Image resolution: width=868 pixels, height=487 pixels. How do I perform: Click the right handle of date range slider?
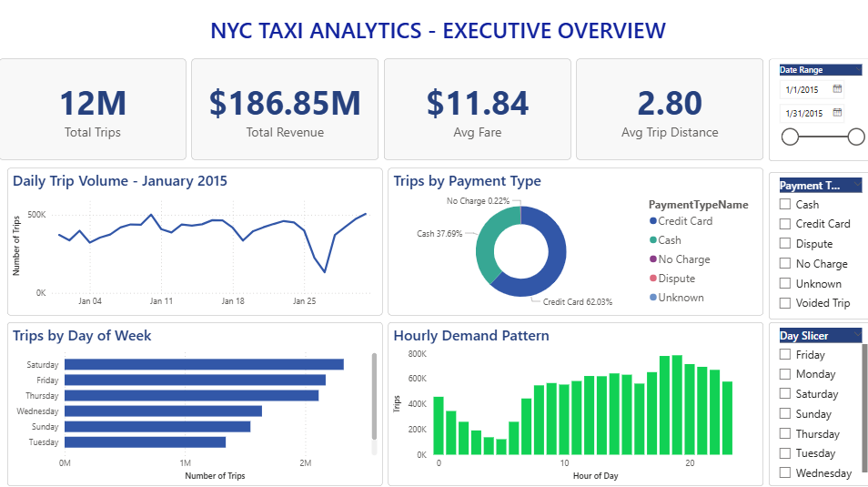[856, 137]
